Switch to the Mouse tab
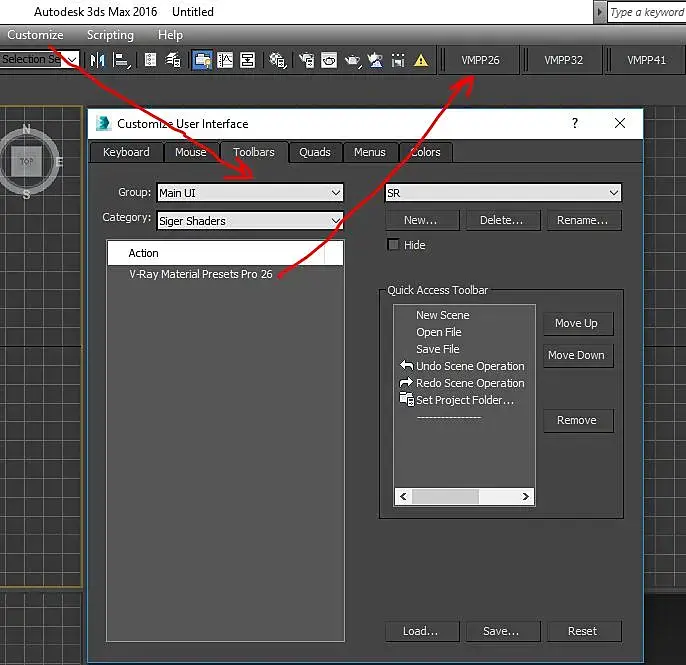686x665 pixels. point(191,152)
